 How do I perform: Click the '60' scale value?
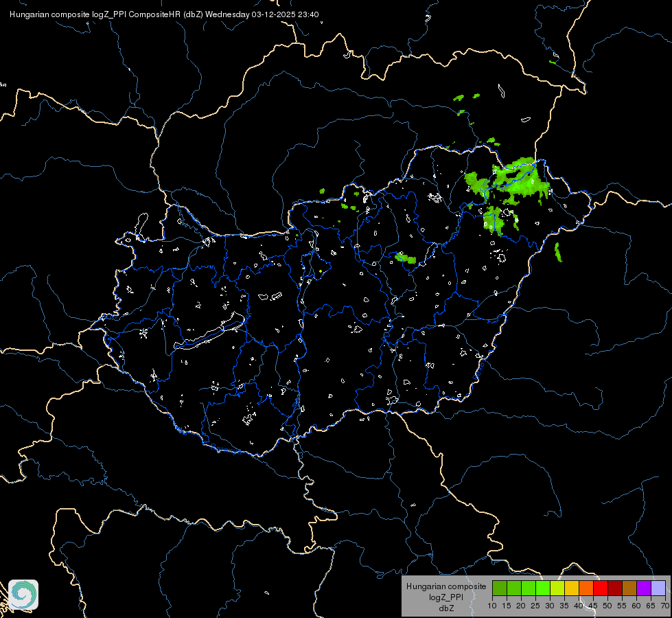point(636,606)
